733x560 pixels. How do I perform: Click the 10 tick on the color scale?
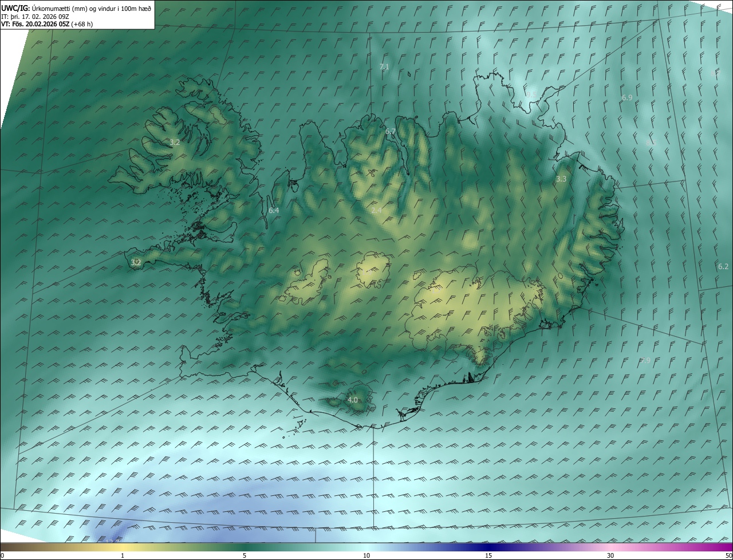(x=366, y=555)
